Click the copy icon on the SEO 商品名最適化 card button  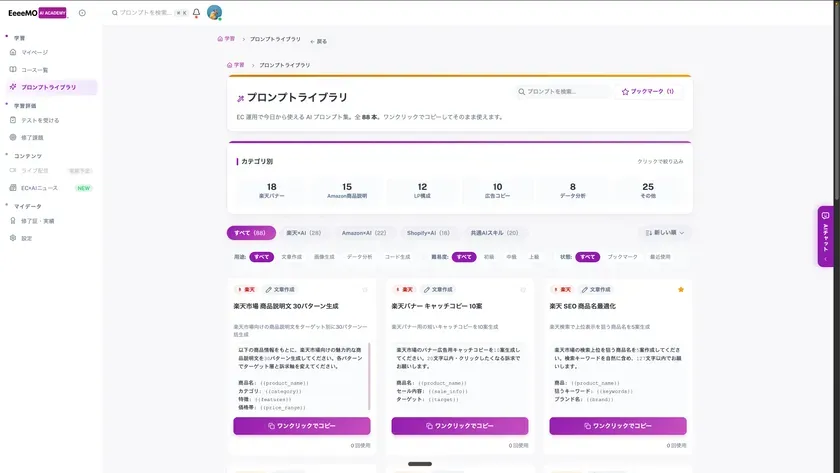[x=587, y=426]
